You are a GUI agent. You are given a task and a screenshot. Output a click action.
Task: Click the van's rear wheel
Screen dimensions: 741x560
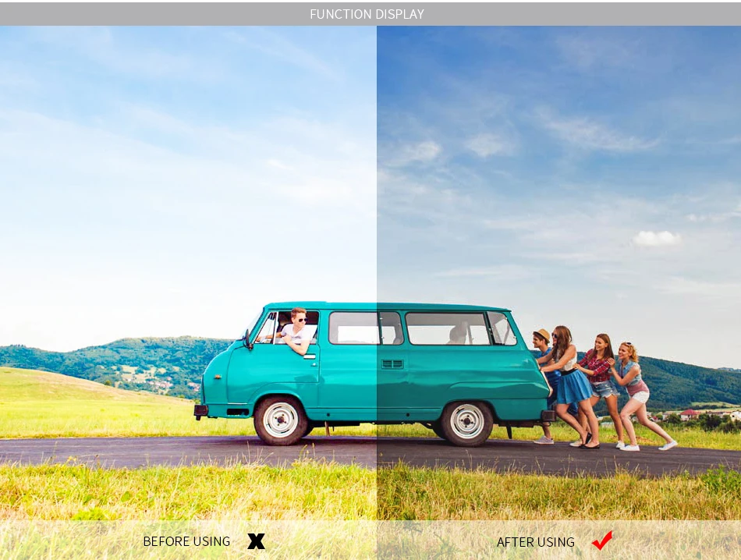click(467, 422)
